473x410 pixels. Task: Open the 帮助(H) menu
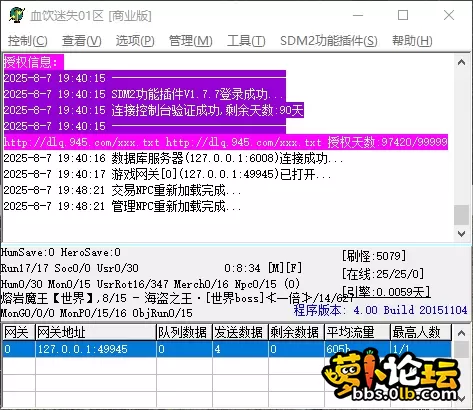point(412,41)
